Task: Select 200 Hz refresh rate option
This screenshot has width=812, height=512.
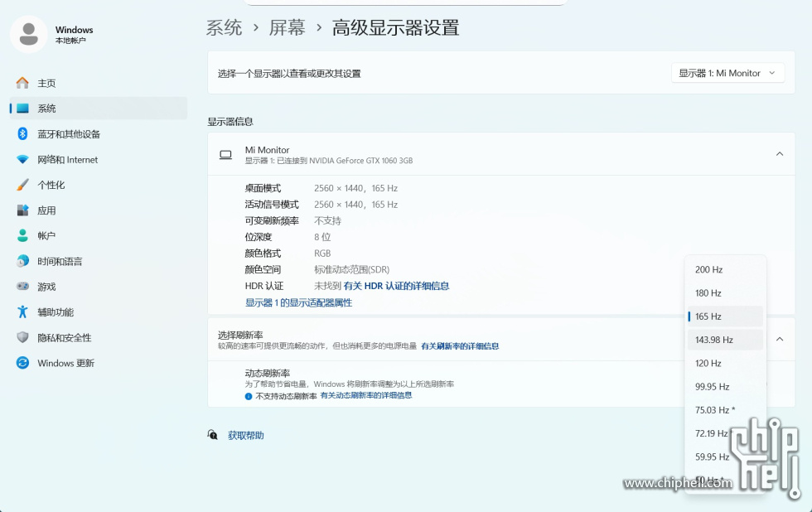Action: click(x=709, y=270)
